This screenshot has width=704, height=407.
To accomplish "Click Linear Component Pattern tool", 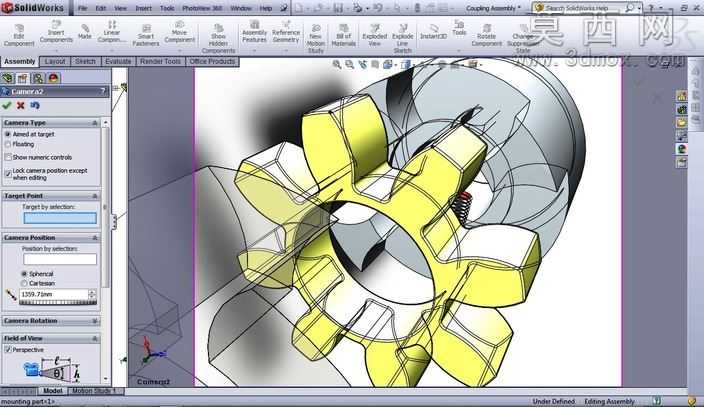I will tap(112, 31).
